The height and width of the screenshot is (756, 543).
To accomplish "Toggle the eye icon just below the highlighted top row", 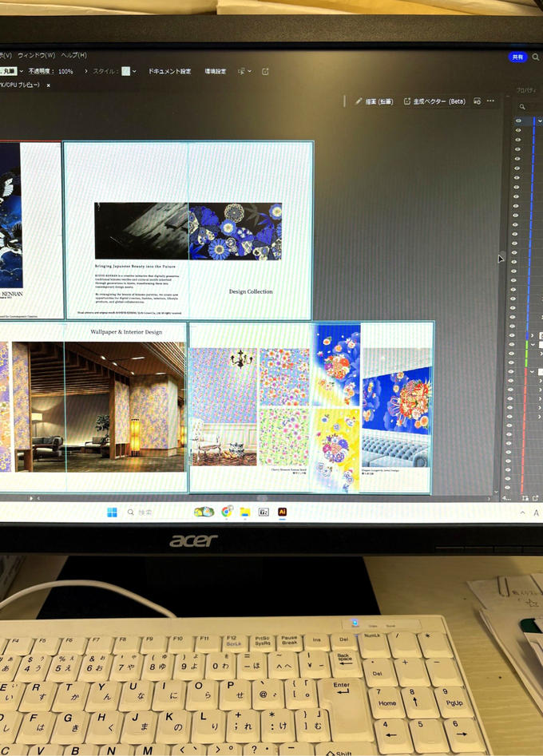I will pyautogui.click(x=518, y=130).
